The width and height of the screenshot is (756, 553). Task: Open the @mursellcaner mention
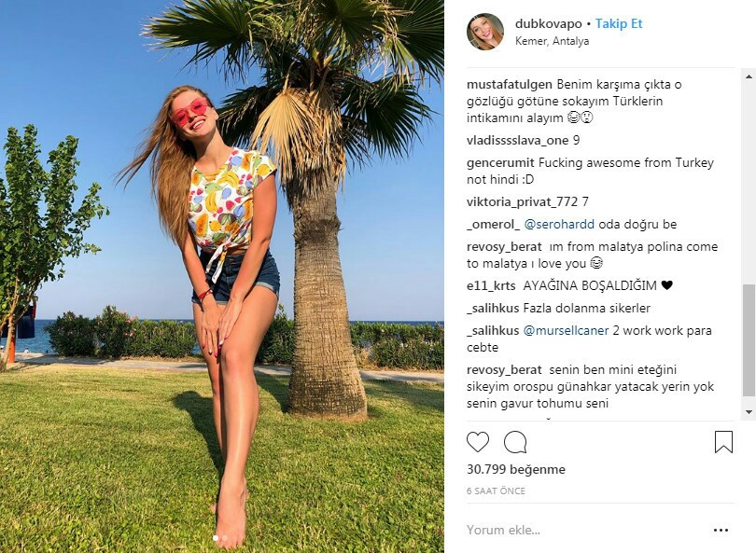tap(566, 331)
